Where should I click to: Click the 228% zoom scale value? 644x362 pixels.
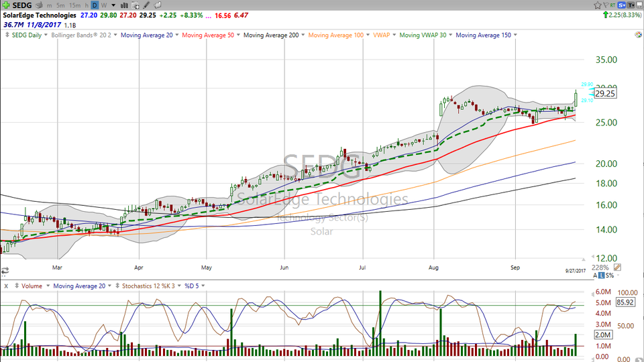pyautogui.click(x=600, y=267)
